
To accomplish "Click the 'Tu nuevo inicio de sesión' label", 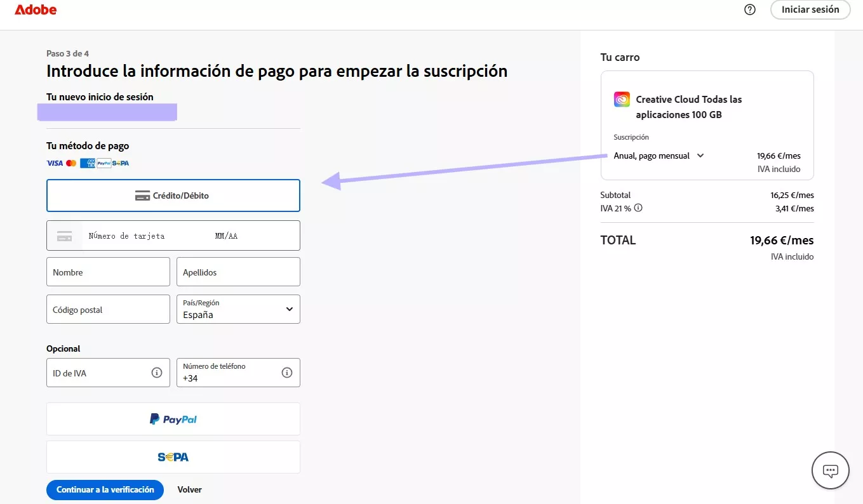I will (x=100, y=97).
